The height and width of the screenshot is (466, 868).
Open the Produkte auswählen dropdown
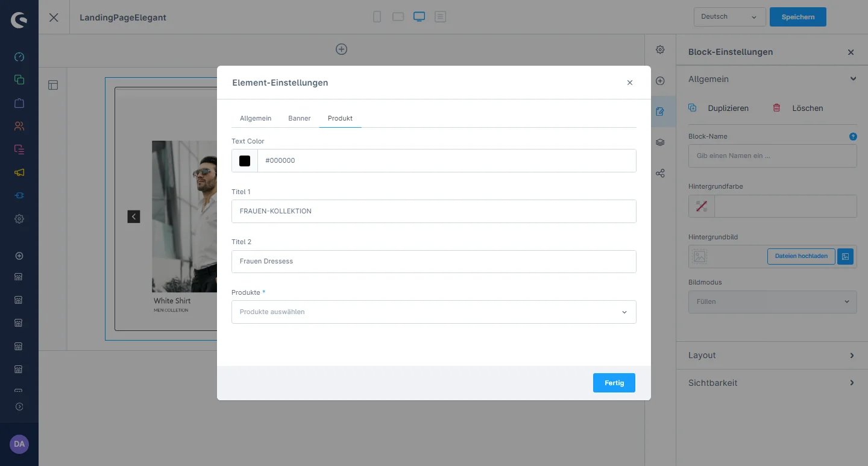[433, 312]
